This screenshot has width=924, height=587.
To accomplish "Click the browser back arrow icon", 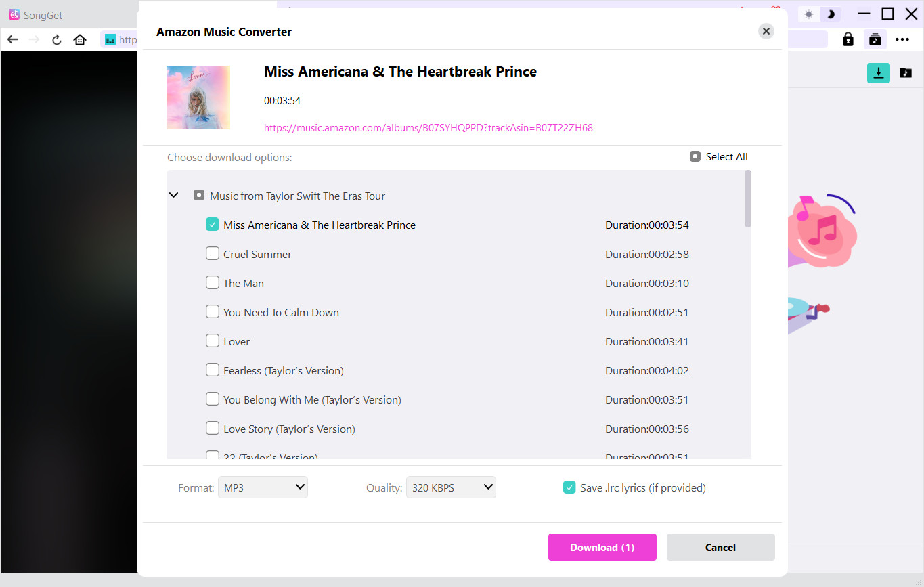I will (12, 39).
